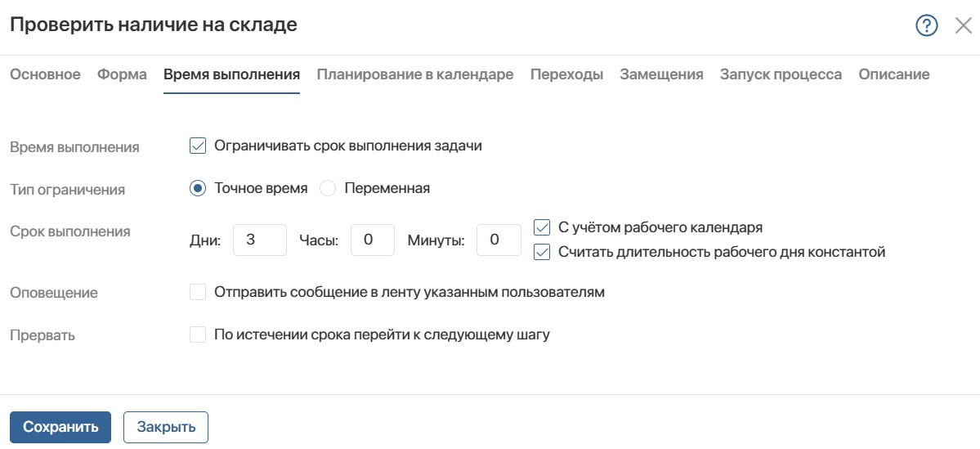Image resolution: width=980 pixels, height=449 pixels.
Task: Select the Точное время radio button
Action: (x=198, y=188)
